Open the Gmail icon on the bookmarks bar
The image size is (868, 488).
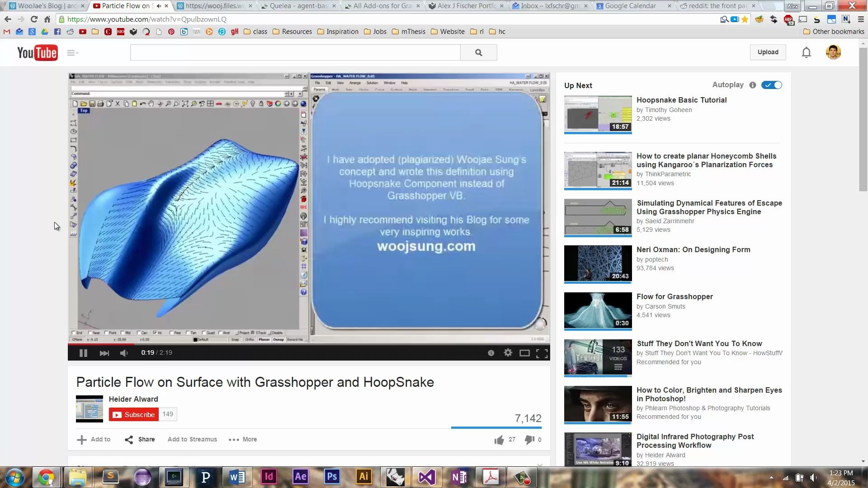coord(6,32)
